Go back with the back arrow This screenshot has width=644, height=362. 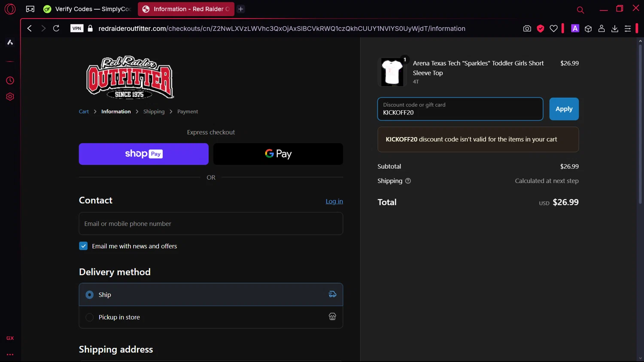coord(30,28)
